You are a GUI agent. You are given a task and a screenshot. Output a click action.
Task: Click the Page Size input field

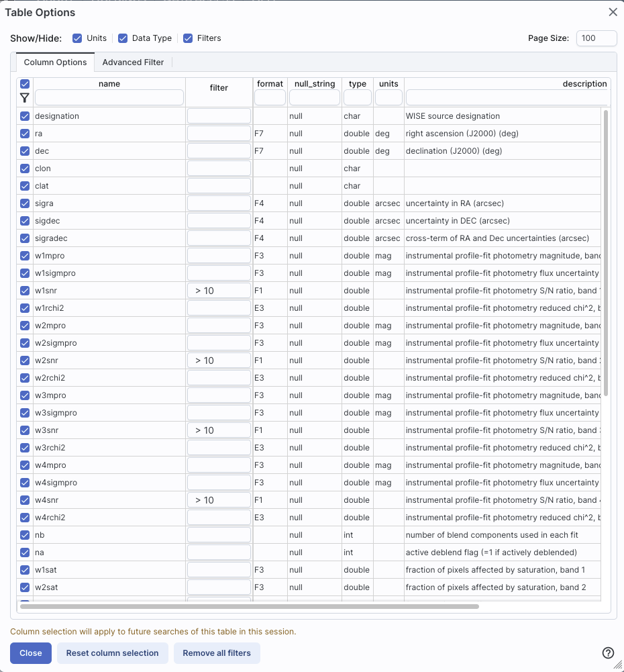[x=596, y=38]
